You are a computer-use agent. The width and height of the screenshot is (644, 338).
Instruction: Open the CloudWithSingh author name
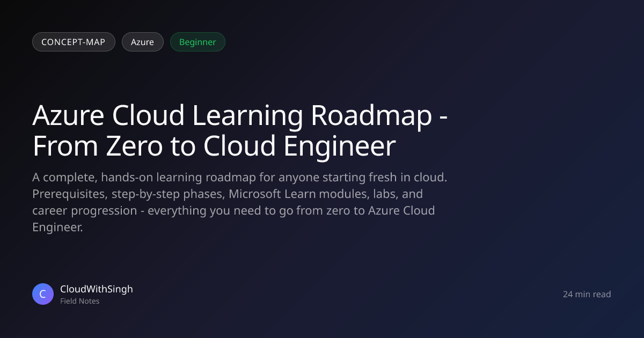(x=97, y=289)
